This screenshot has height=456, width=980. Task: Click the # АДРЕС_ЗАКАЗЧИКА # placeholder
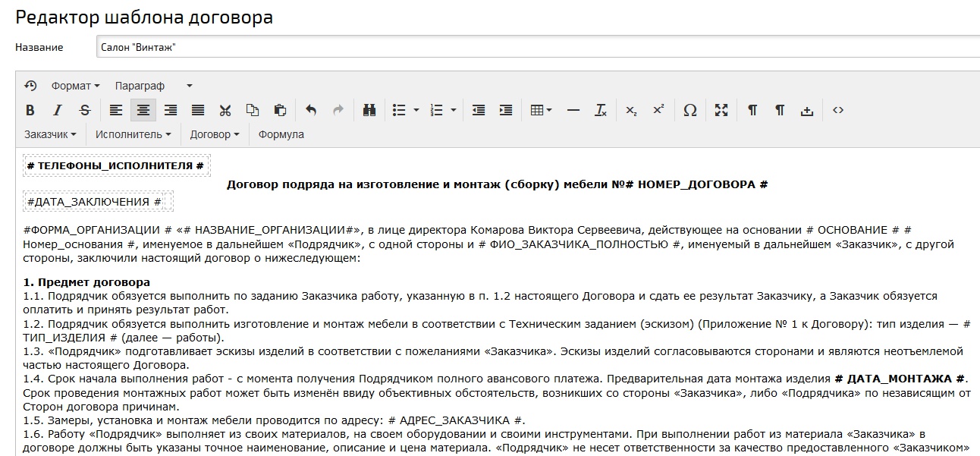(457, 420)
